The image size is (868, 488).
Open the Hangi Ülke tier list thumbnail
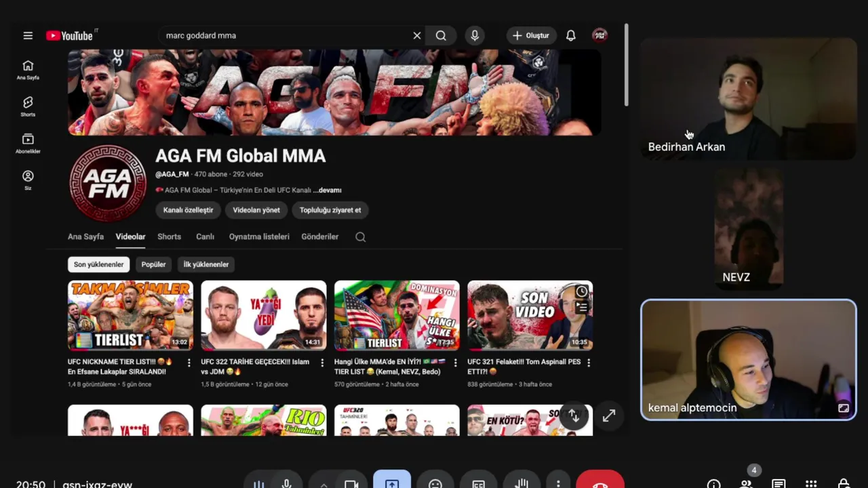point(397,316)
